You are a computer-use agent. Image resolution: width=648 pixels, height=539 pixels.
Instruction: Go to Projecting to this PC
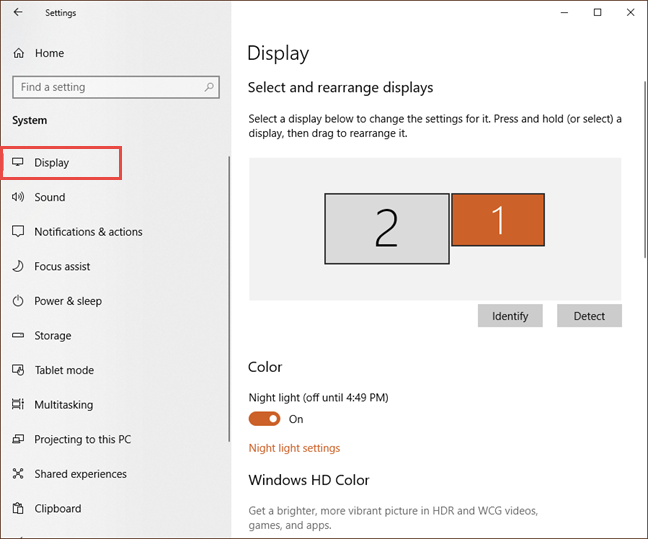(x=82, y=439)
